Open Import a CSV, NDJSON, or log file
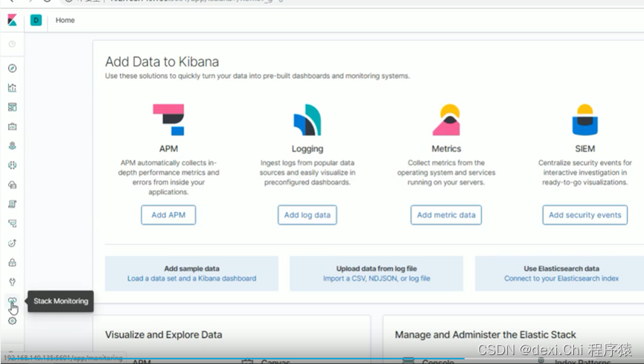Image resolution: width=644 pixels, height=364 pixels. 377,278
